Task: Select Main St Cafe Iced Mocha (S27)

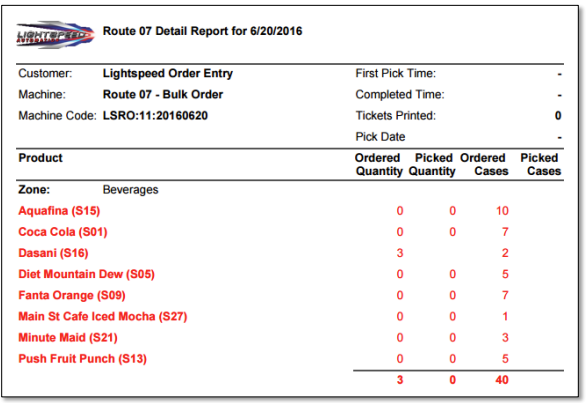Action: point(103,317)
